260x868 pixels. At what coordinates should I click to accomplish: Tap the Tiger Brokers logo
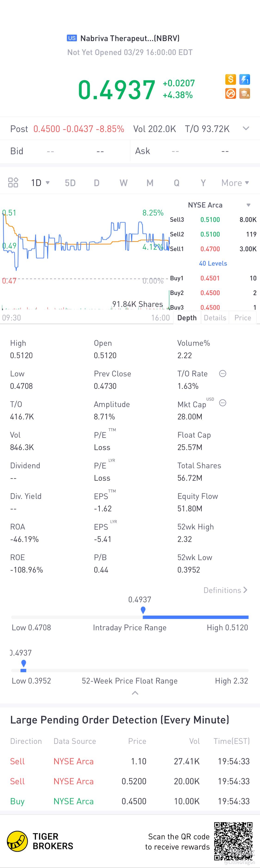click(40, 841)
